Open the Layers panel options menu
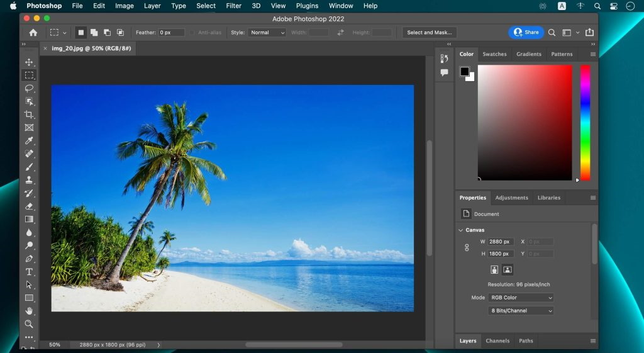This screenshot has height=353, width=644. (592, 340)
